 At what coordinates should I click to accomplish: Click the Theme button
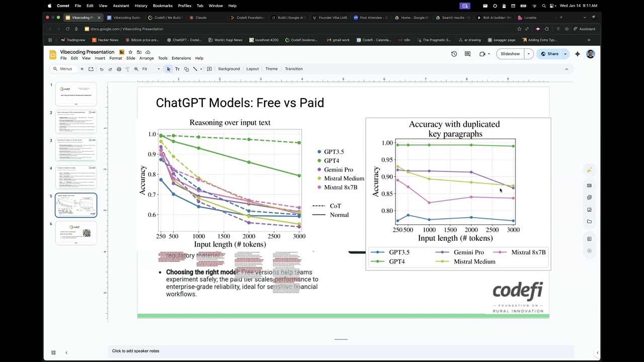click(x=271, y=69)
